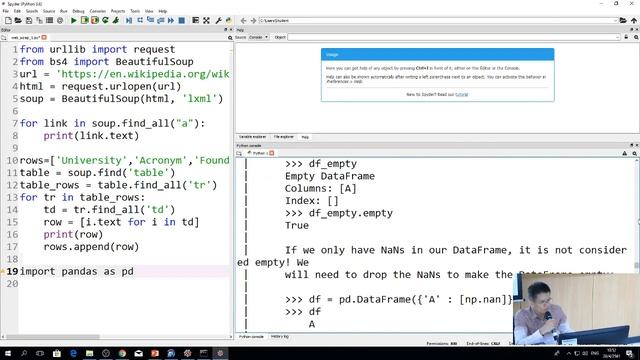This screenshot has height=360, width=640.
Task: Open the editor find magnifier icon
Action: coord(230,38)
